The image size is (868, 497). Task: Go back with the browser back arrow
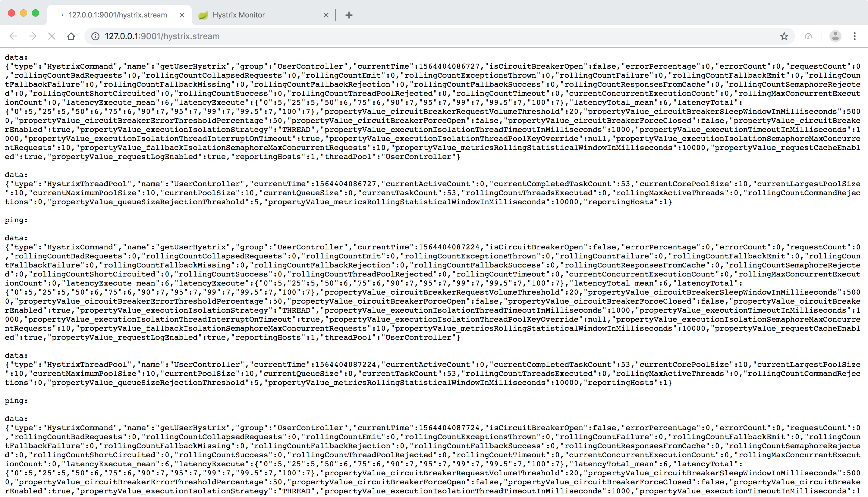coord(13,36)
